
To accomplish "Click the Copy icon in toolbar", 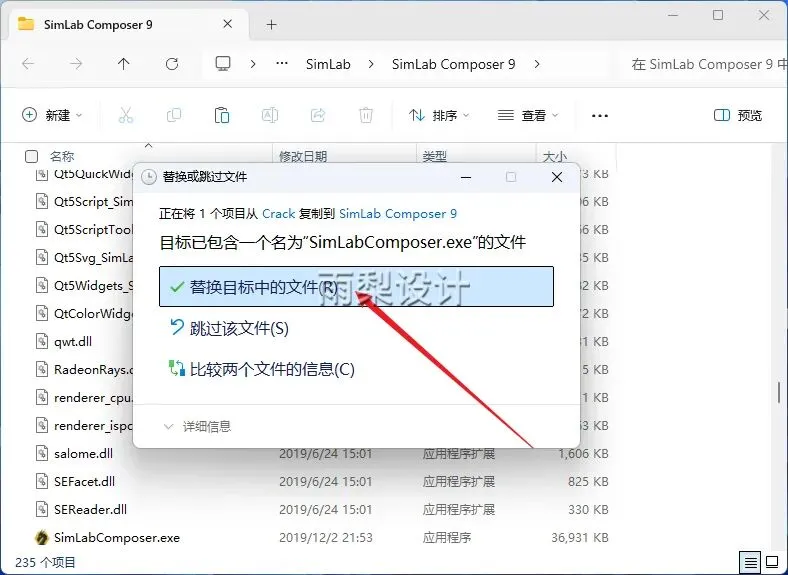I will (174, 116).
